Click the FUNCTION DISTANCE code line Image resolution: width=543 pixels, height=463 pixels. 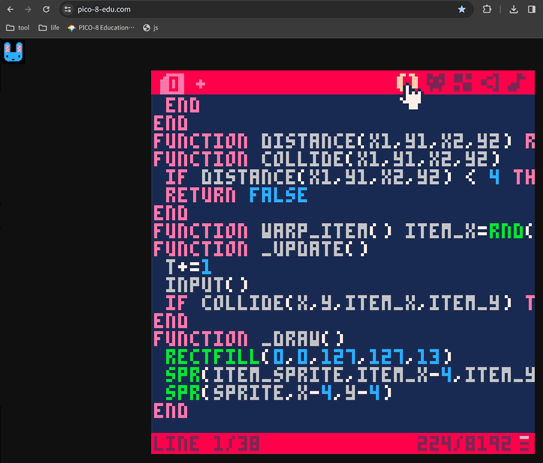[x=344, y=141]
